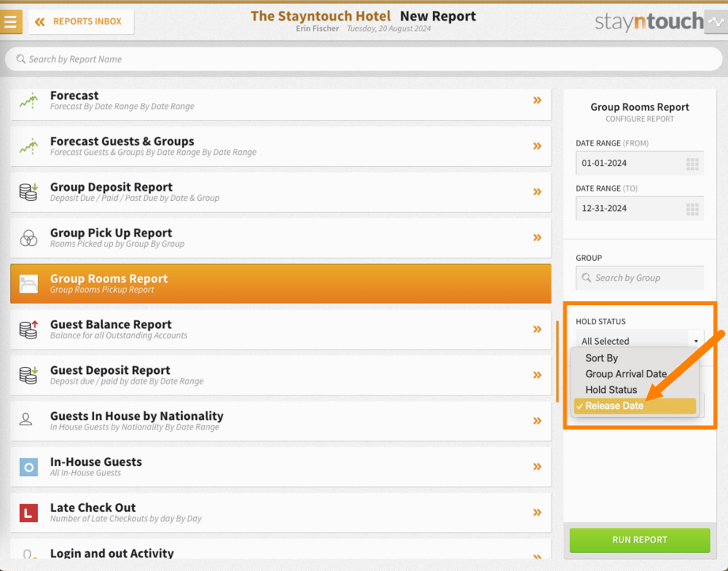Image resolution: width=728 pixels, height=571 pixels.
Task: Select Guests In House by Nationality title
Action: [x=137, y=416]
